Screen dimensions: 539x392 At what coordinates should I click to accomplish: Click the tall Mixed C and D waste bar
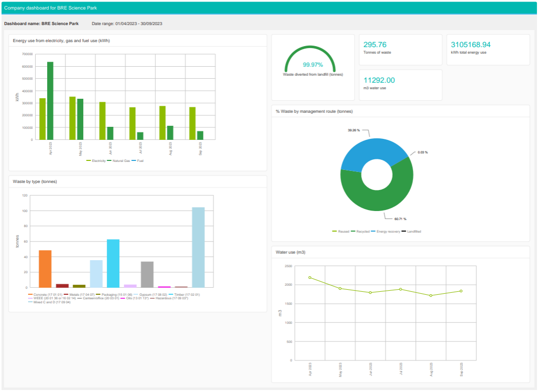[199, 247]
